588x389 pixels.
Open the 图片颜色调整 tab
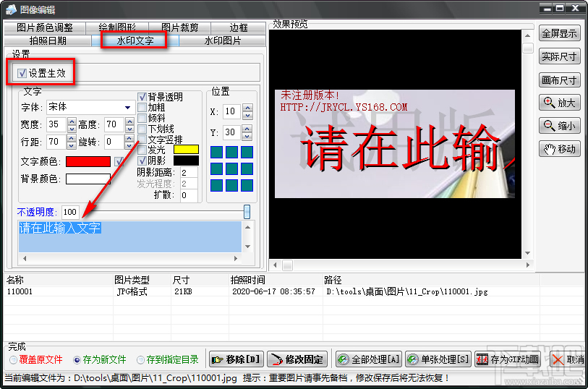pyautogui.click(x=45, y=27)
